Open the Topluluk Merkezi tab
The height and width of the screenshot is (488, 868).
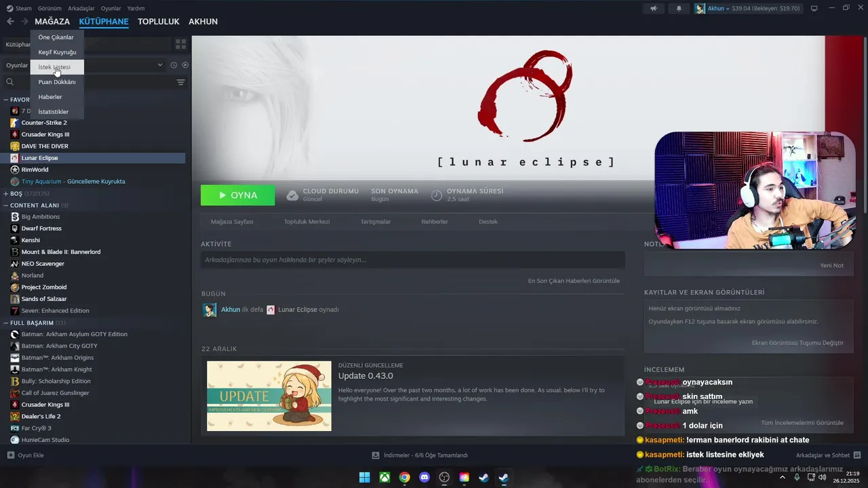307,222
